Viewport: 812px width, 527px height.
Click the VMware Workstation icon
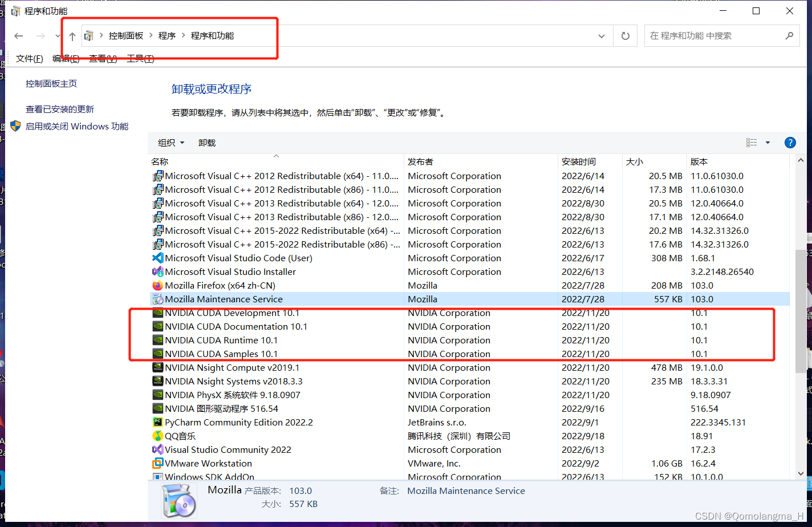pyautogui.click(x=157, y=463)
